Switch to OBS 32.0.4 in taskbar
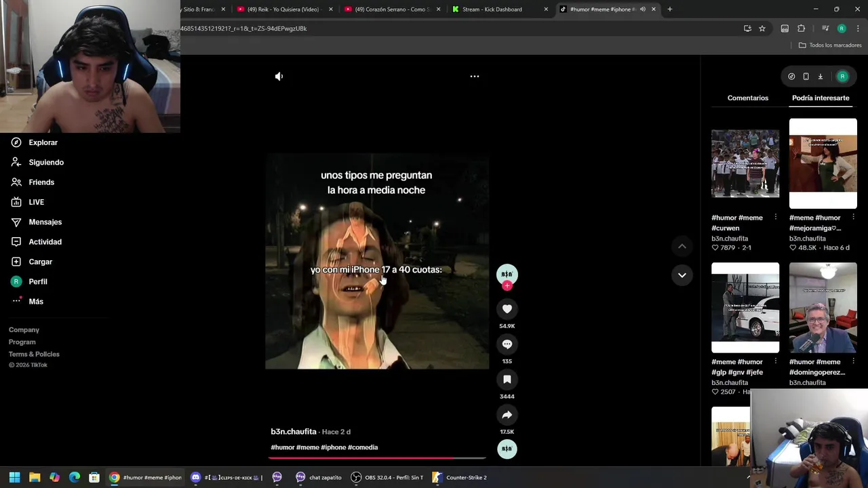The width and height of the screenshot is (868, 488). pos(387,478)
